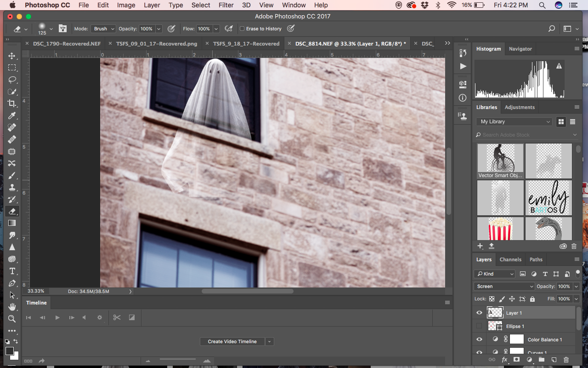588x368 pixels.
Task: Open options bar Opacity slider arrow
Action: pos(159,29)
